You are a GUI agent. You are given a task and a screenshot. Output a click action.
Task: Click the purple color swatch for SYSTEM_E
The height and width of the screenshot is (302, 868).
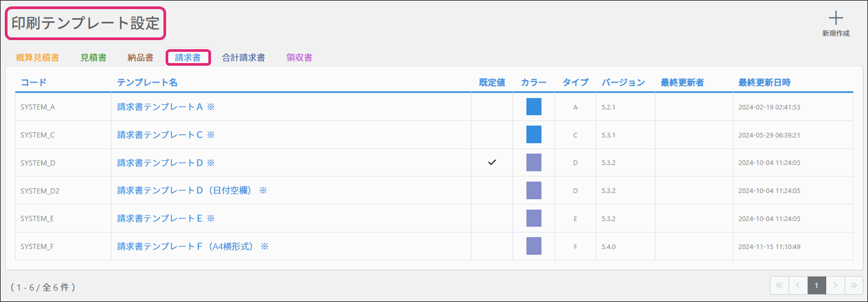pos(534,219)
